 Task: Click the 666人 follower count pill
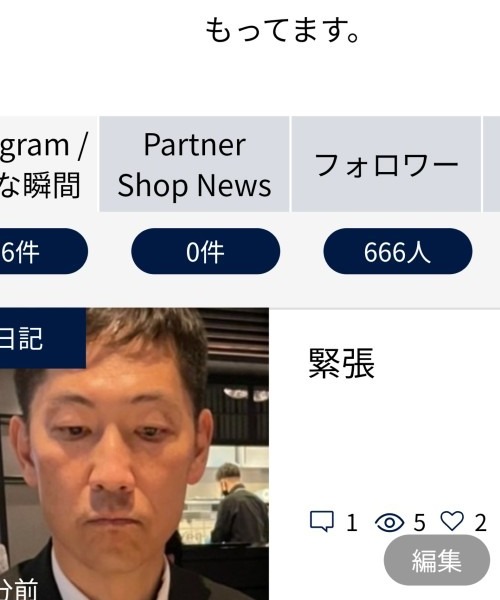397,251
